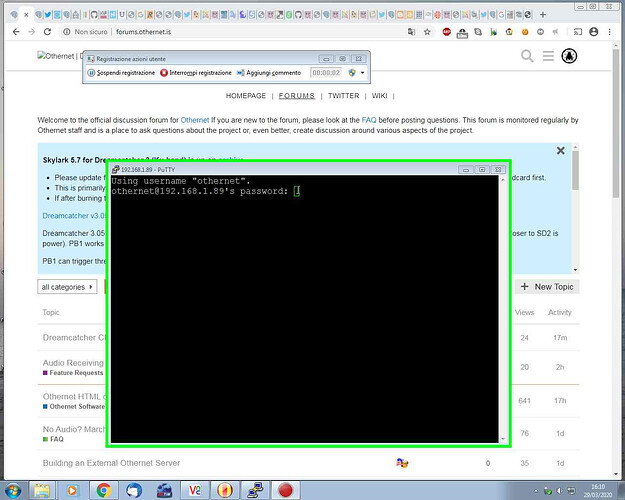Launch media player from the taskbar
The image size is (625, 500).
(73, 490)
